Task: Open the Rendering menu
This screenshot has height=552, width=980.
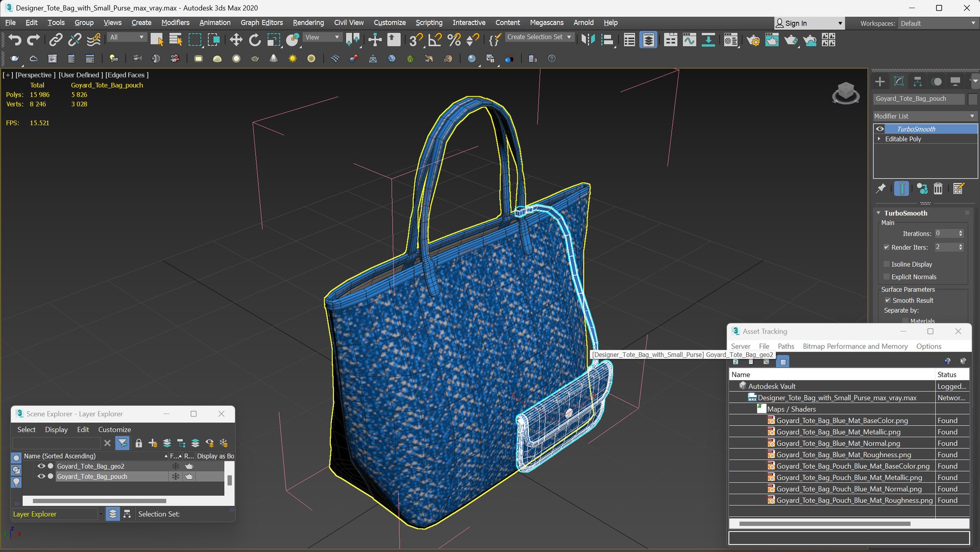Action: 308,22
